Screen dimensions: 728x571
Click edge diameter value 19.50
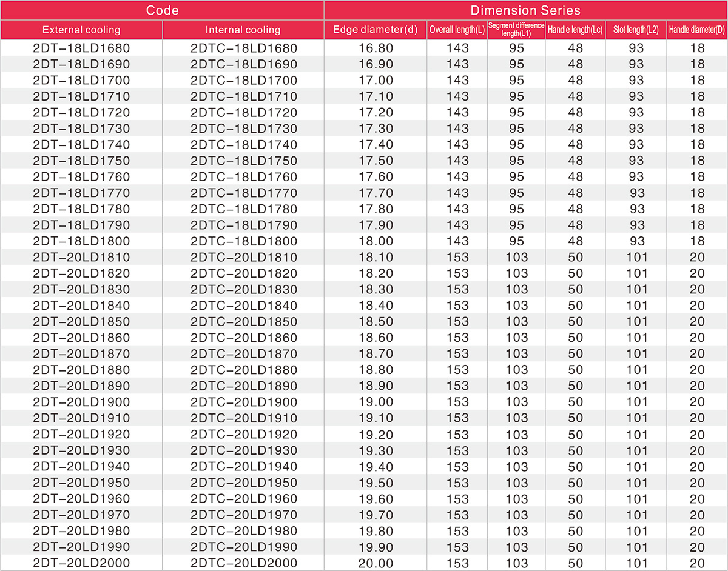(x=376, y=482)
